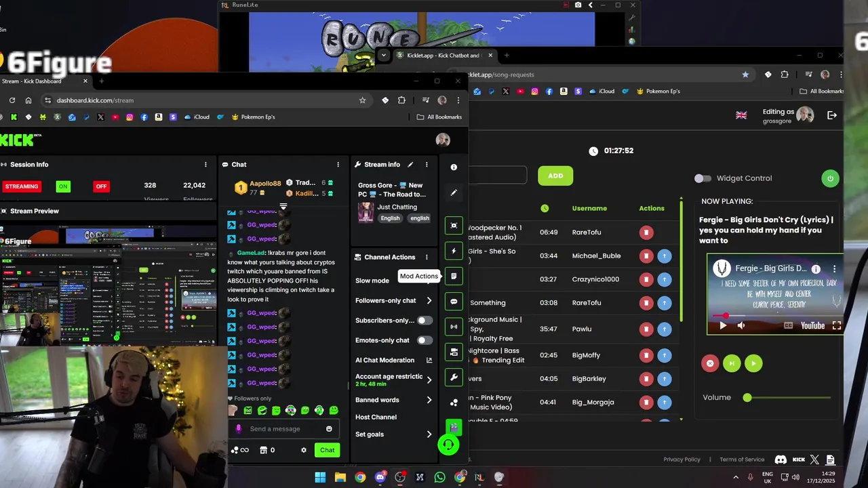Click the green ADD song button
The height and width of the screenshot is (488, 868).
[555, 176]
